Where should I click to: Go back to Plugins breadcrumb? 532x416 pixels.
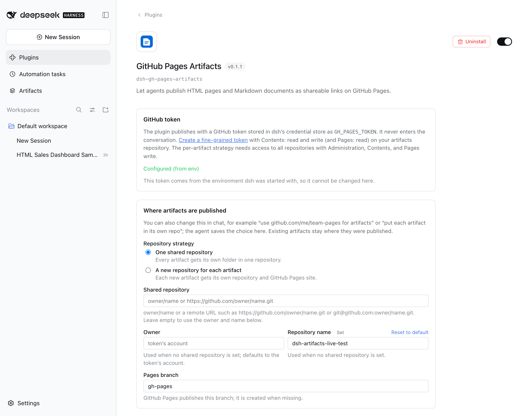(150, 15)
